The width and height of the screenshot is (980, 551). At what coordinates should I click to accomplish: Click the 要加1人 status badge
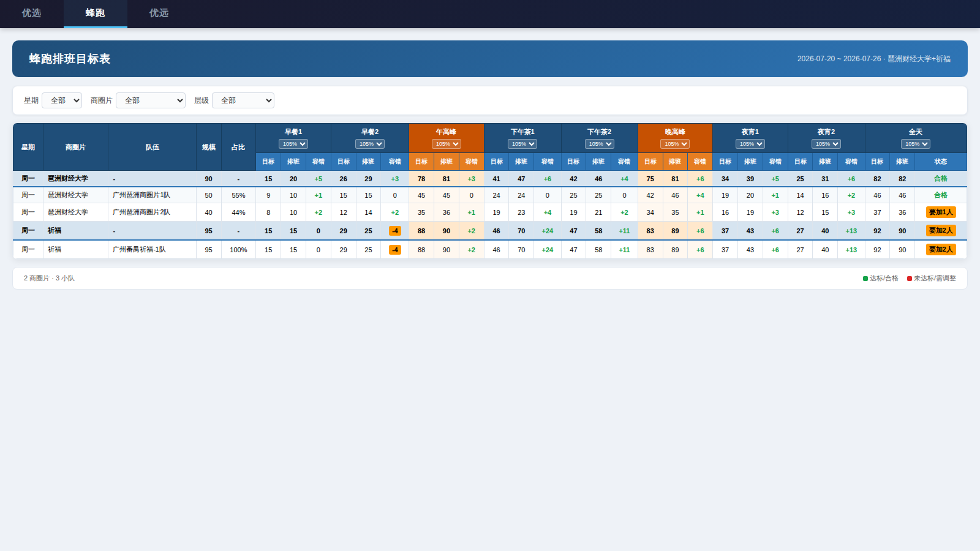point(941,212)
